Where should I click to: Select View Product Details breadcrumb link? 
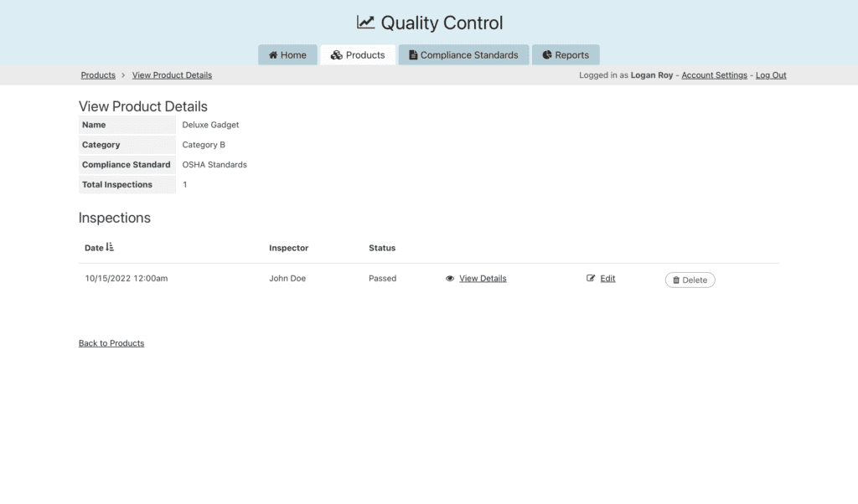(x=172, y=75)
